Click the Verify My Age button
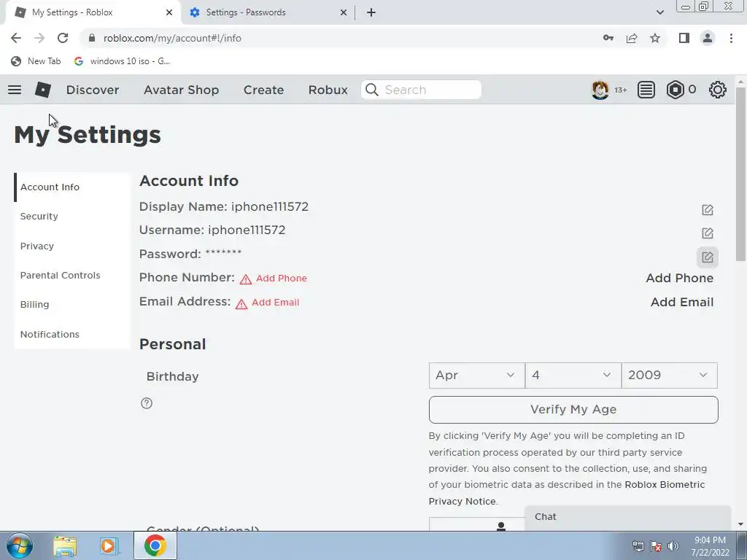747x560 pixels. (573, 410)
